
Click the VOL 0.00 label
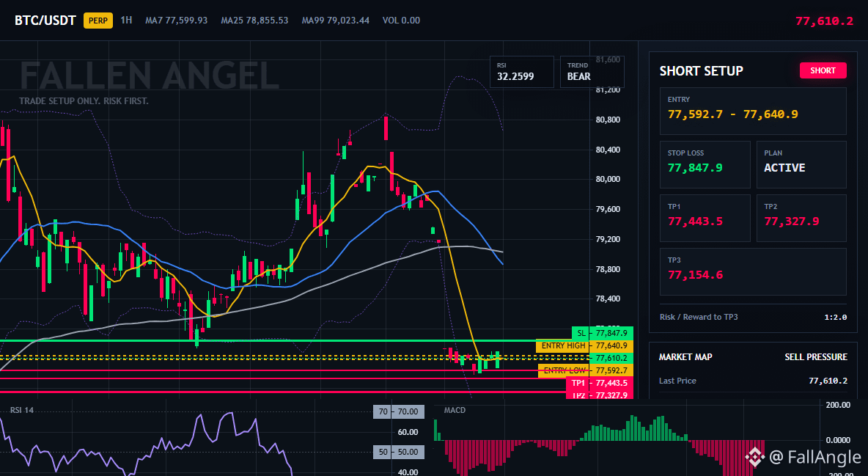(401, 21)
